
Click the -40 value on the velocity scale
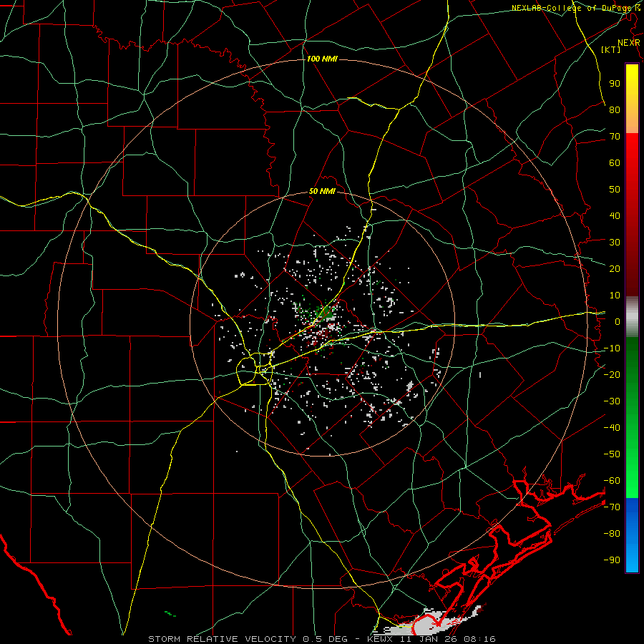tap(612, 428)
